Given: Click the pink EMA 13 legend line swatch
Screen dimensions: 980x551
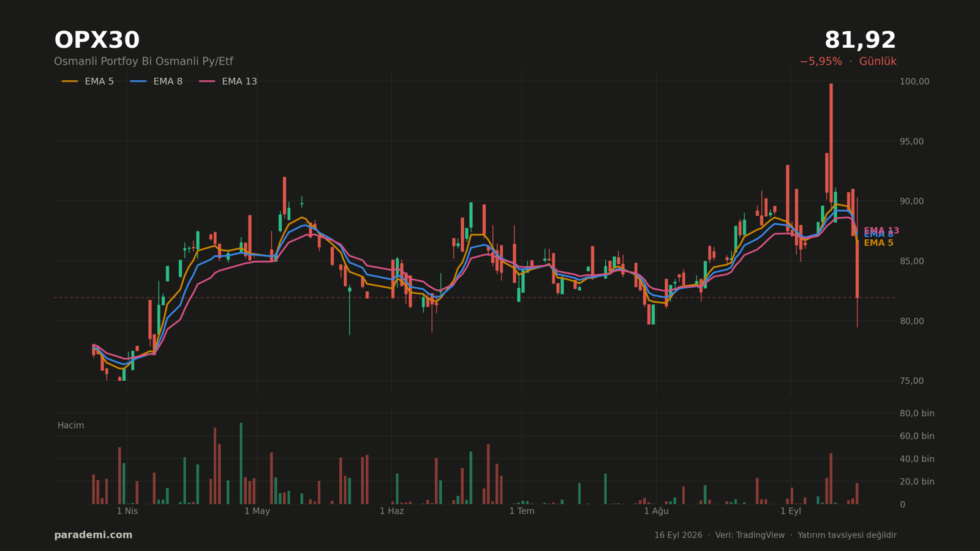Looking at the screenshot, I should (207, 81).
